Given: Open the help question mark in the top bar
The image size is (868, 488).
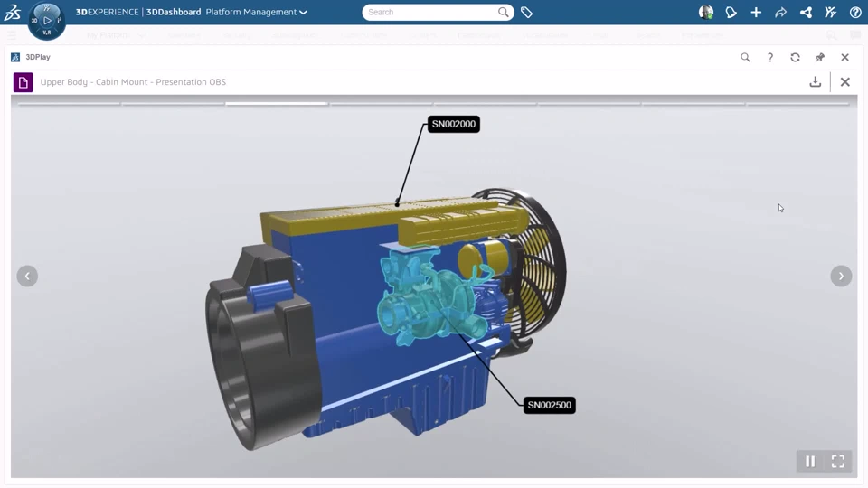Looking at the screenshot, I should pyautogui.click(x=855, y=12).
